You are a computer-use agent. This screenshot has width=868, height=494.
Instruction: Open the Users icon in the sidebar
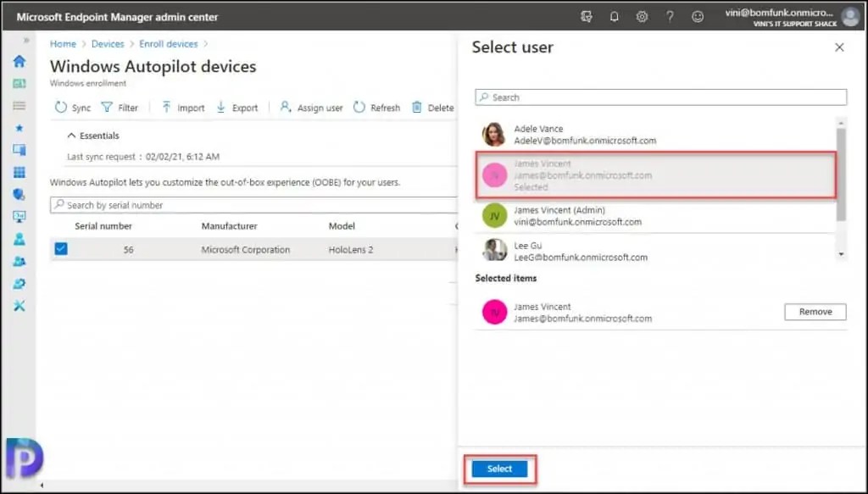point(20,239)
